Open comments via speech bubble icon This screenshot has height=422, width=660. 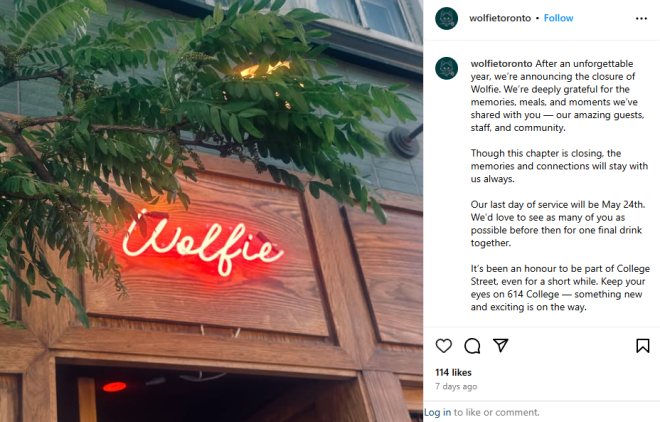472,346
